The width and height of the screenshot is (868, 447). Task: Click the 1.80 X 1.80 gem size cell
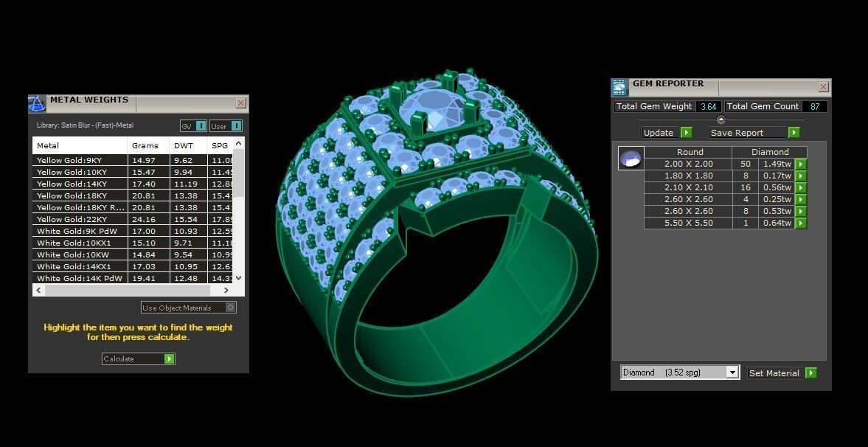click(688, 176)
